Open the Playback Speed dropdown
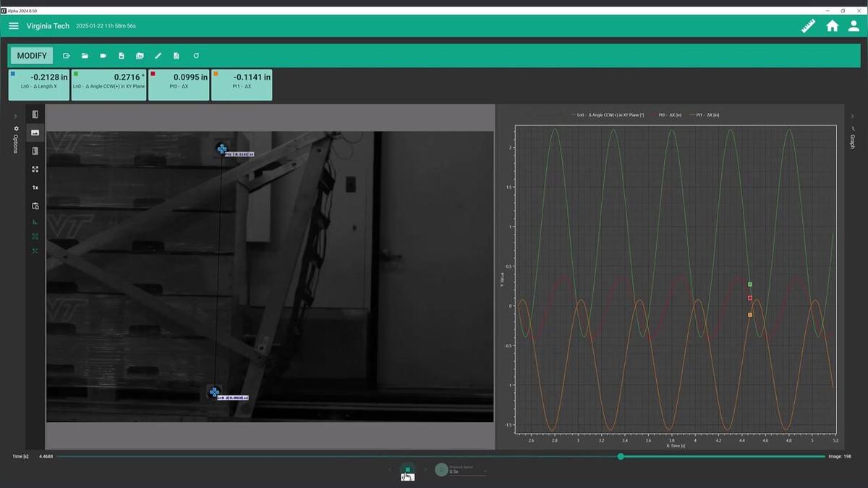The width and height of the screenshot is (868, 488). [x=467, y=471]
